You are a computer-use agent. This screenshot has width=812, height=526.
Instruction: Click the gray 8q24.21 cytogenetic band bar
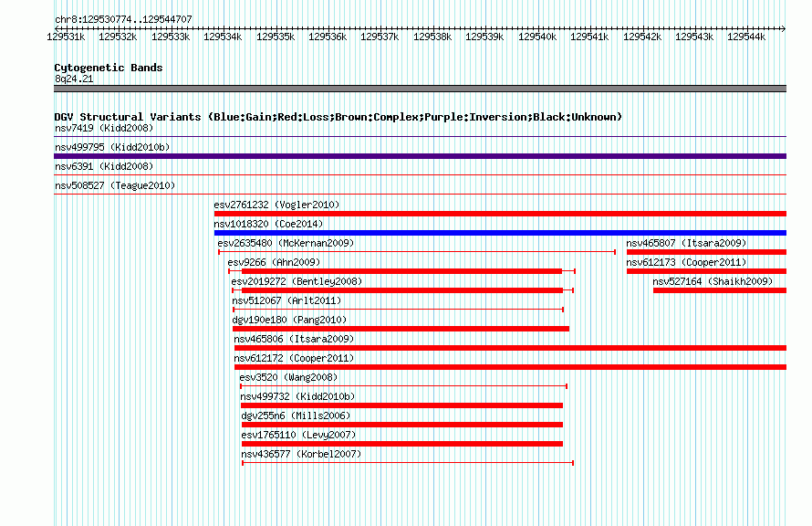pyautogui.click(x=420, y=89)
